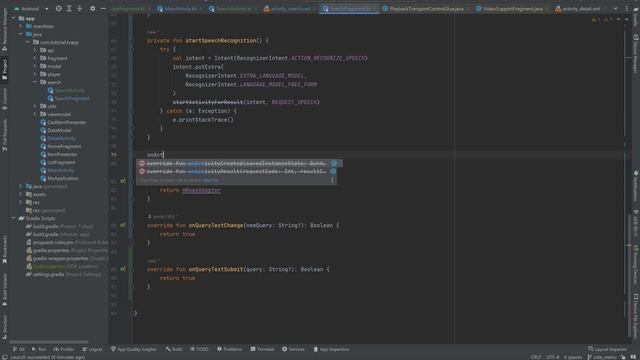Viewport: 640px width, 360px height.
Task: Open the completion popup three-dot options
Action: 332,180
